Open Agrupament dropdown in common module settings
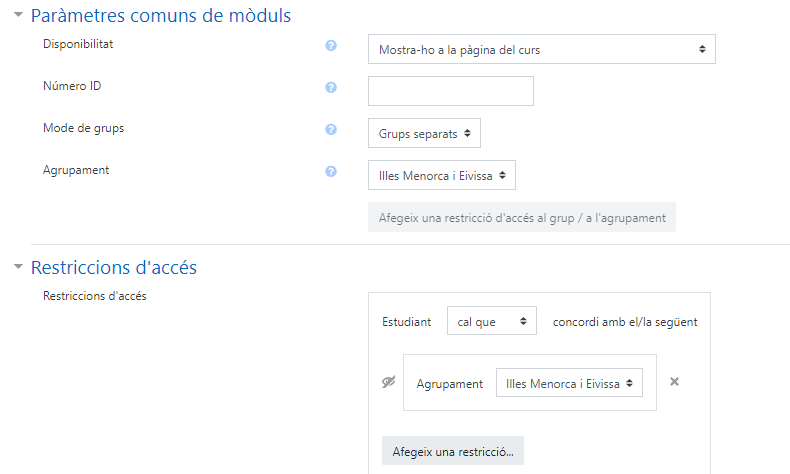Image resolution: width=790 pixels, height=474 pixels. 442,175
